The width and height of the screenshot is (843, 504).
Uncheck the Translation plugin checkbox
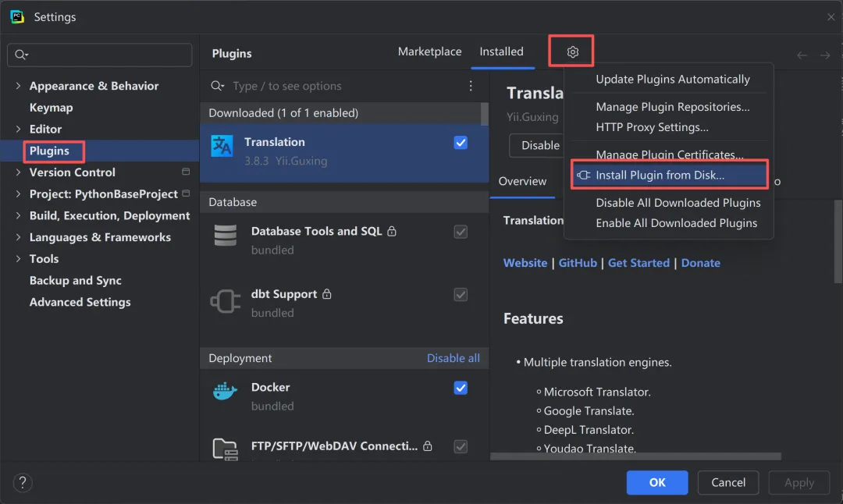tap(461, 143)
